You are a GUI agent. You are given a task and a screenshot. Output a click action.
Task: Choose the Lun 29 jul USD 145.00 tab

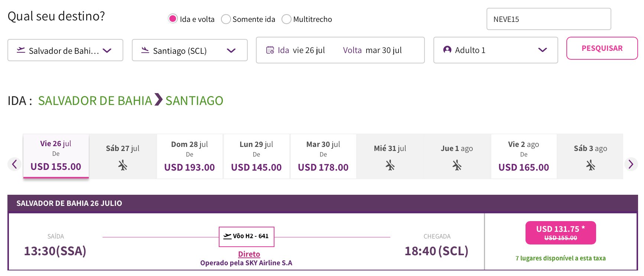(x=256, y=156)
